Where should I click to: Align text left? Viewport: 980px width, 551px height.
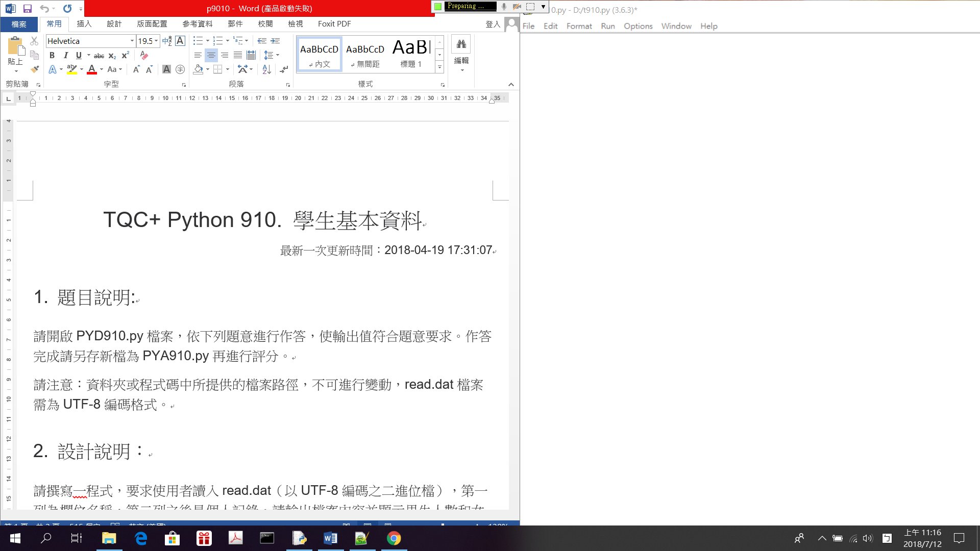[198, 55]
